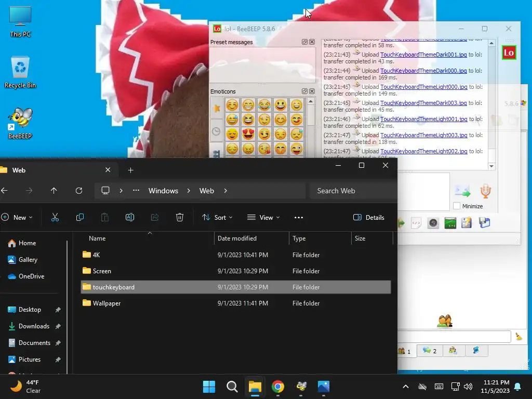The width and height of the screenshot is (532, 399).
Task: Open the New dropdown in Explorer
Action: coord(17,218)
